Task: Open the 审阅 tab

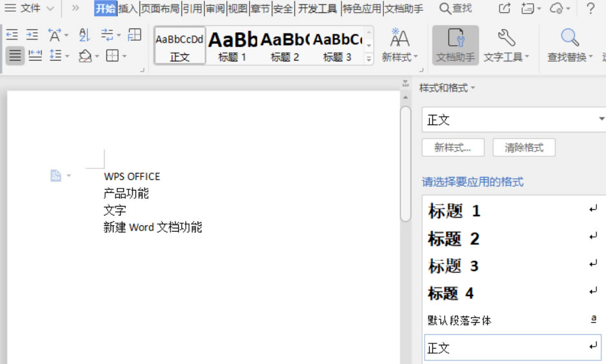Action: pos(216,8)
